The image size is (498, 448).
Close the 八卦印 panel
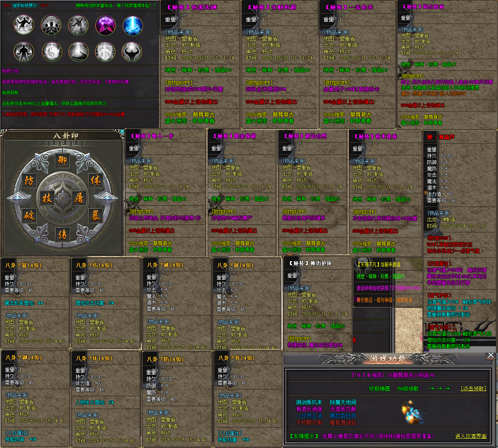[x=122, y=131]
